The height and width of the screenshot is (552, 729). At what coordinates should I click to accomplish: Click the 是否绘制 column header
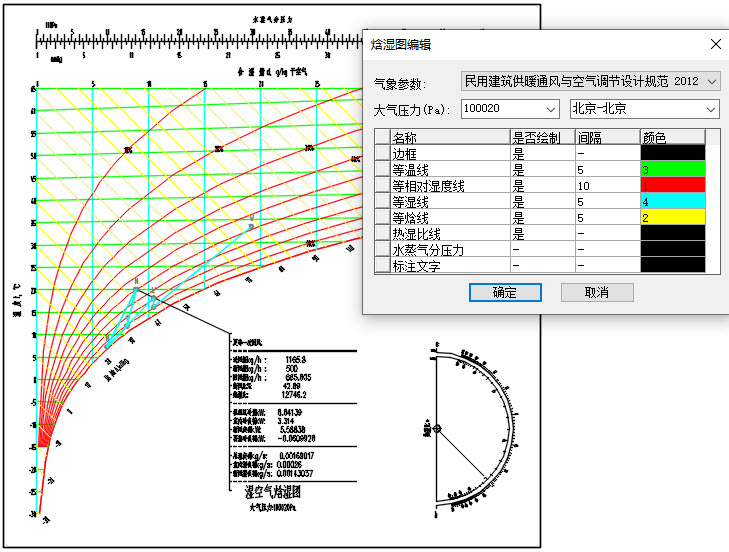pos(543,138)
